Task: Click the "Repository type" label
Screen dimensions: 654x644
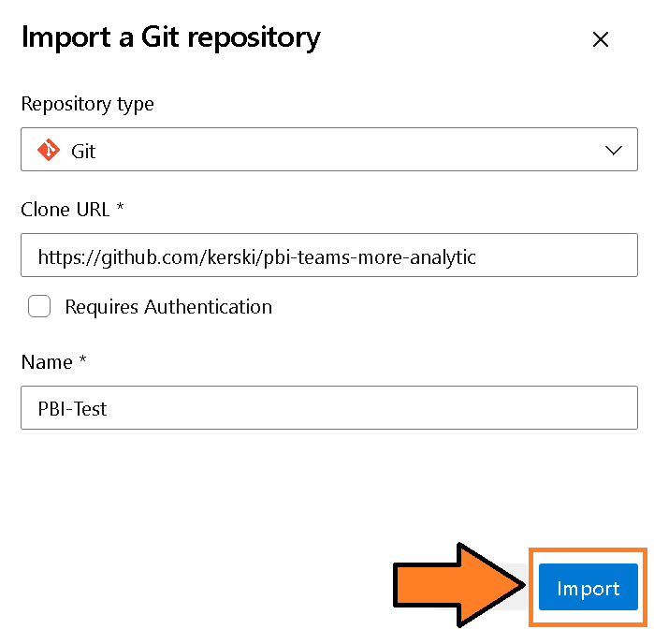Action: pos(87,104)
